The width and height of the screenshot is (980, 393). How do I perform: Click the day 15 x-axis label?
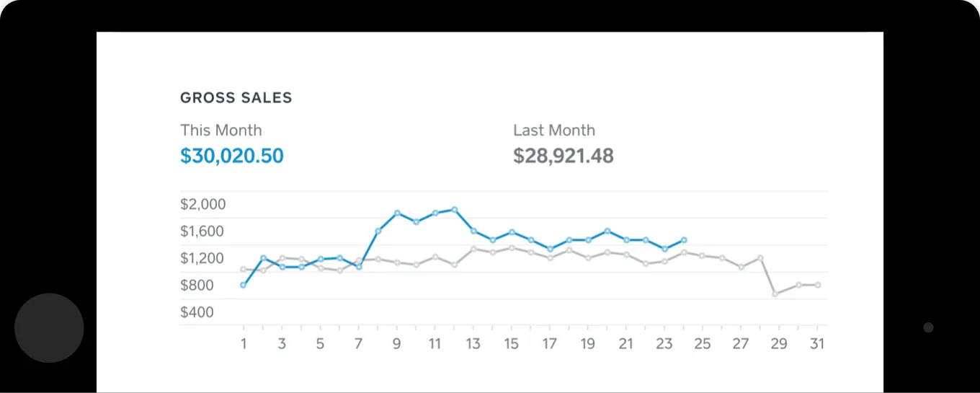[511, 344]
